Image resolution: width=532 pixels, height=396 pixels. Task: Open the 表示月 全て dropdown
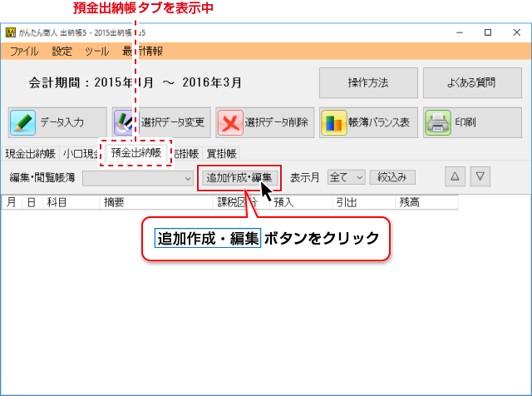[x=346, y=176]
